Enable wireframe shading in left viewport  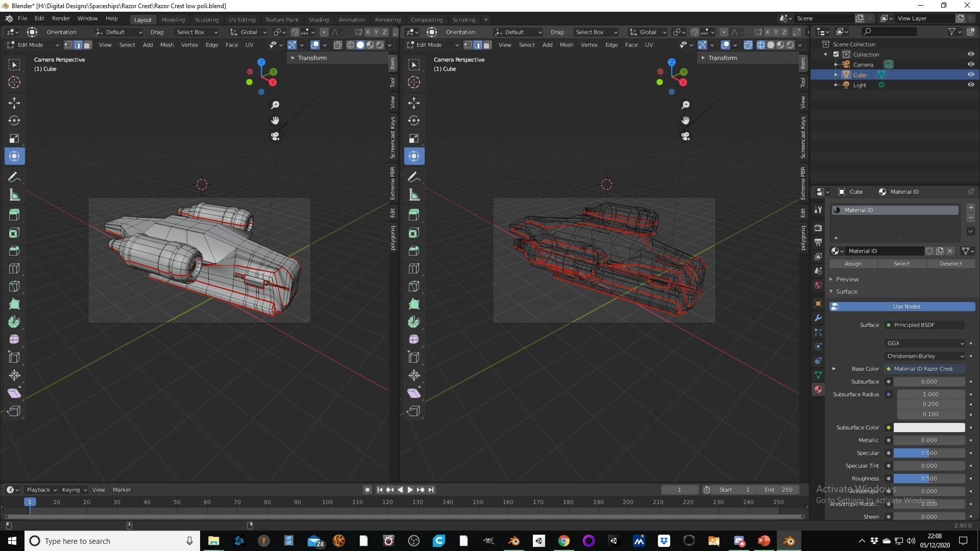coord(351,45)
